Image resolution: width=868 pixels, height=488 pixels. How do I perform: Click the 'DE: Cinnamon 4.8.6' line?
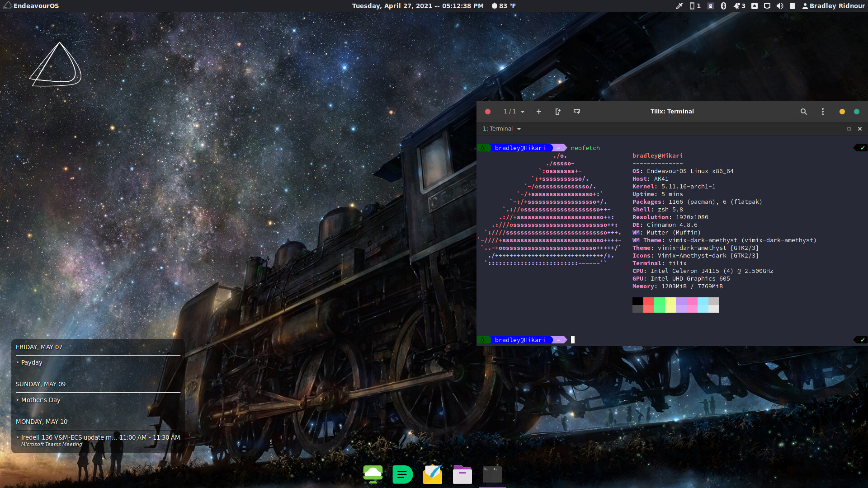(x=665, y=225)
